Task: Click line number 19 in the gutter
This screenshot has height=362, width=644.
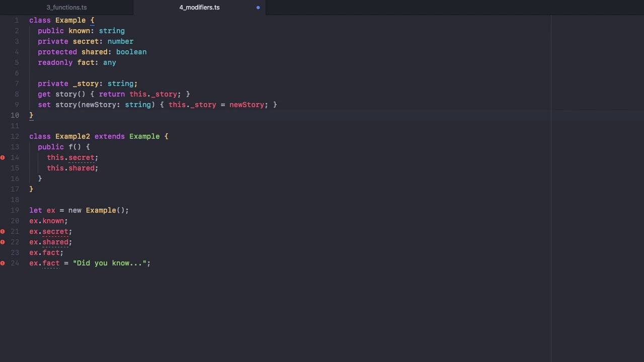Action: point(15,210)
